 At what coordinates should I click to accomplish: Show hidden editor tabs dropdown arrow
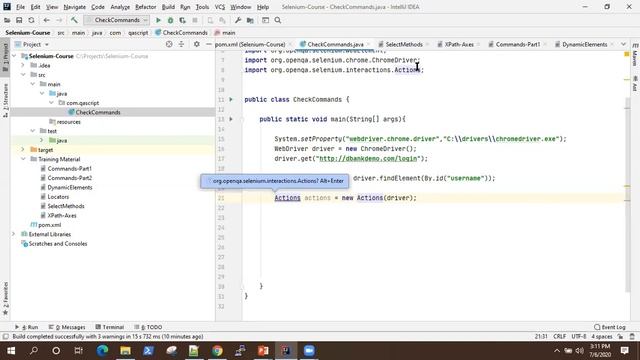click(x=623, y=44)
